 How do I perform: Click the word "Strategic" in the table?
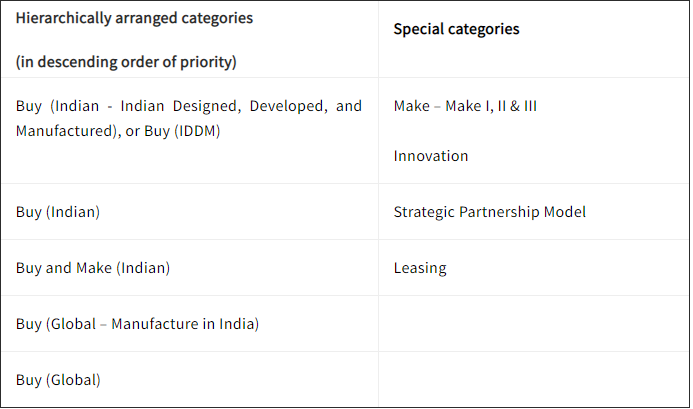[x=424, y=212]
